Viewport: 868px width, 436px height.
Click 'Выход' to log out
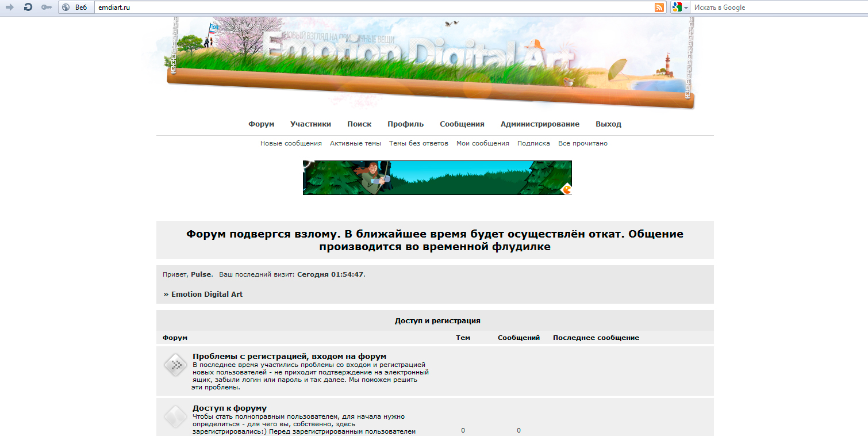pyautogui.click(x=608, y=124)
